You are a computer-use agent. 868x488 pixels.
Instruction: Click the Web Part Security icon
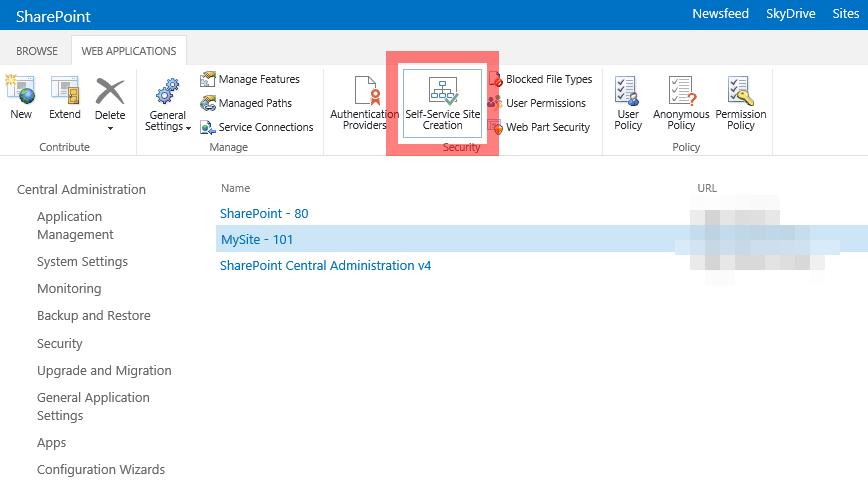click(495, 127)
